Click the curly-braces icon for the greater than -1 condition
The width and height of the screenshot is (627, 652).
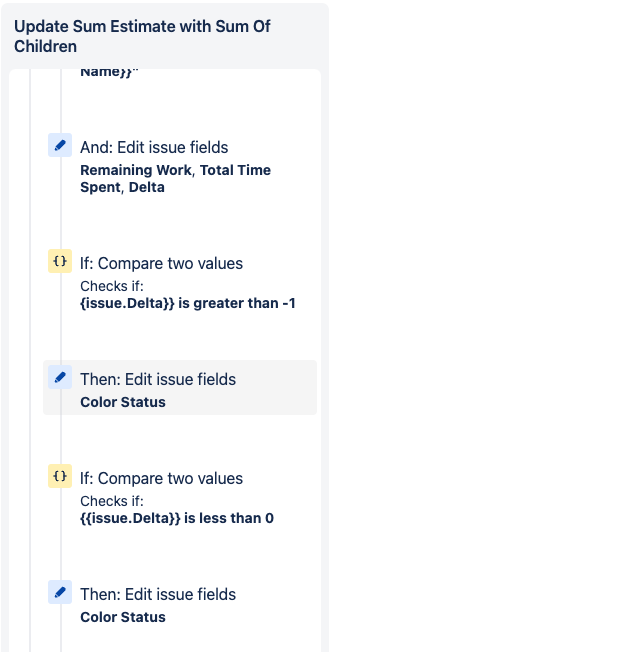[x=60, y=261]
